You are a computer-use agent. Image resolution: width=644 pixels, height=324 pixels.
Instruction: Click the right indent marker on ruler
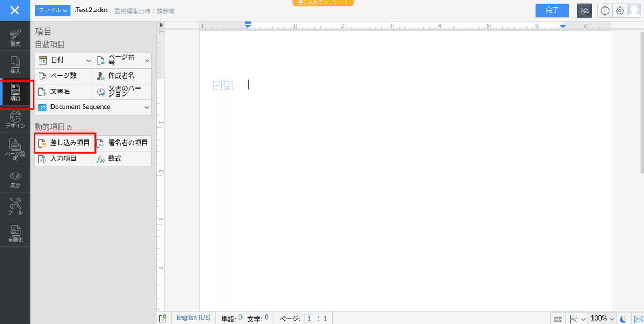563,26
